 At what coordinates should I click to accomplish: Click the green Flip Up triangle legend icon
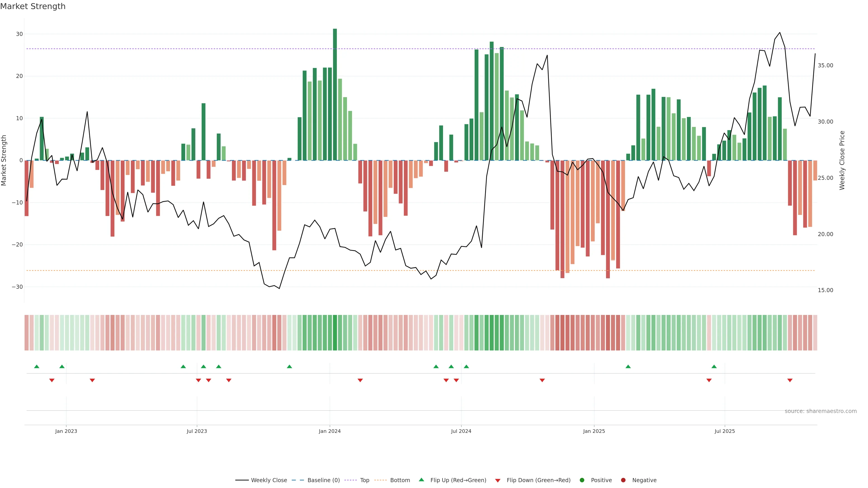click(421, 480)
